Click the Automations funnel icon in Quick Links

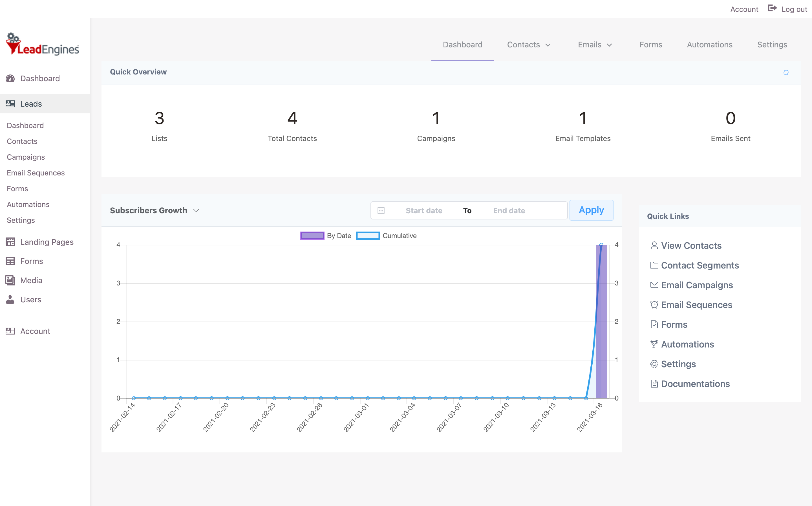(654, 344)
